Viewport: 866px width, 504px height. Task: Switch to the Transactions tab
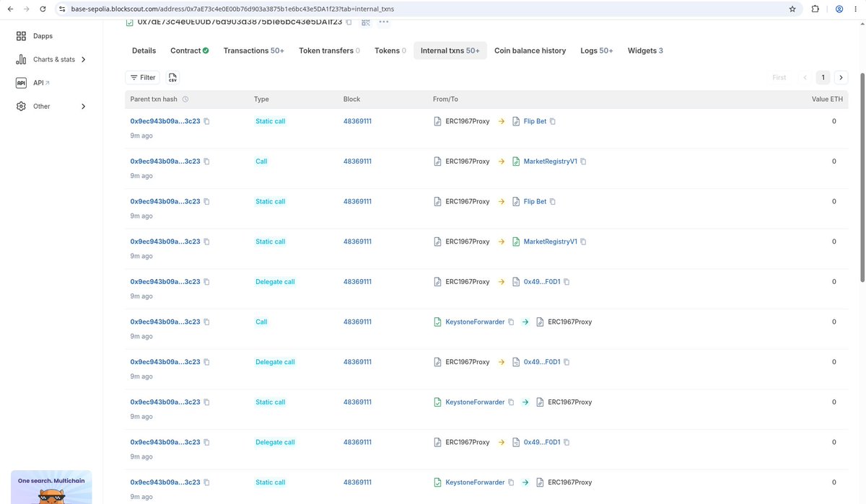254,50
